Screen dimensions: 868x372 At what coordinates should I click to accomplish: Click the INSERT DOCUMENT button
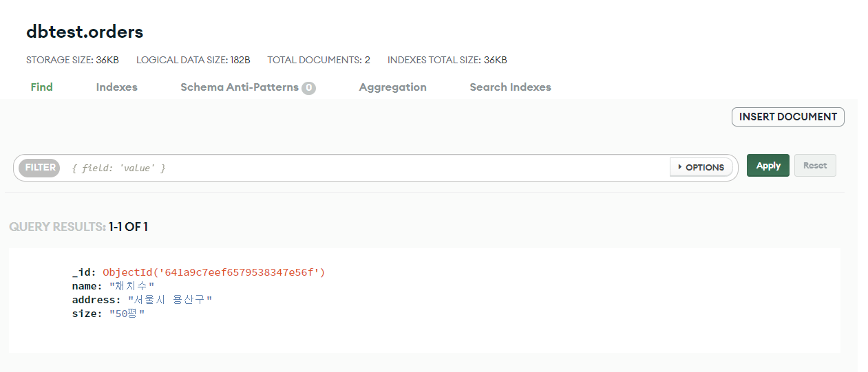787,117
